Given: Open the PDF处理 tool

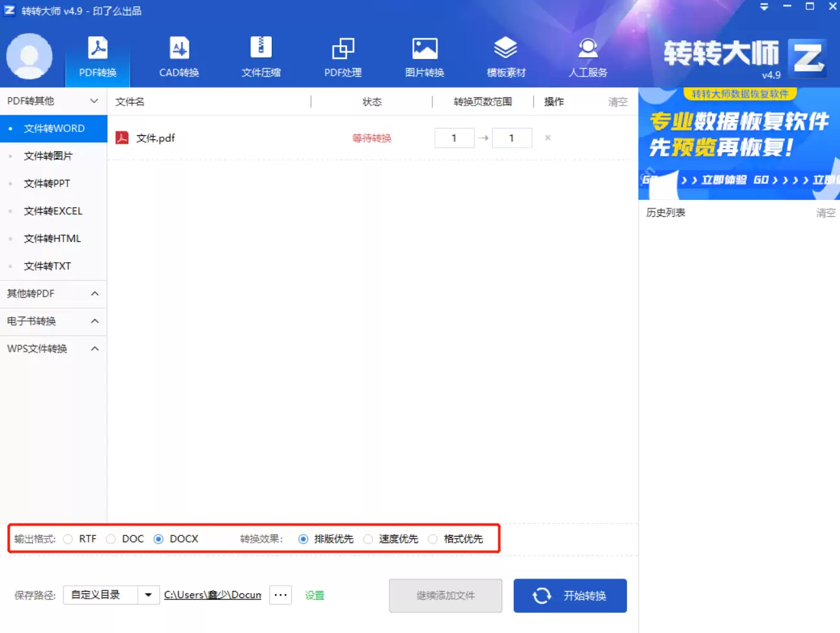Looking at the screenshot, I should (x=342, y=56).
